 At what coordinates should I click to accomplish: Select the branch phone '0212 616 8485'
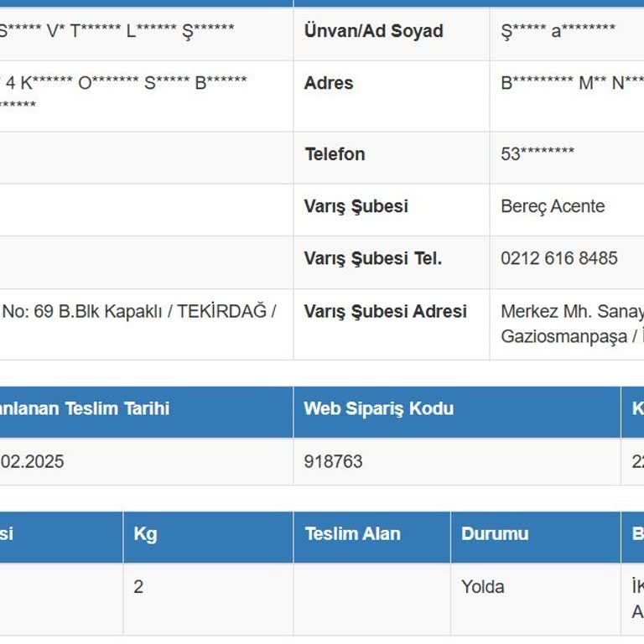click(559, 258)
